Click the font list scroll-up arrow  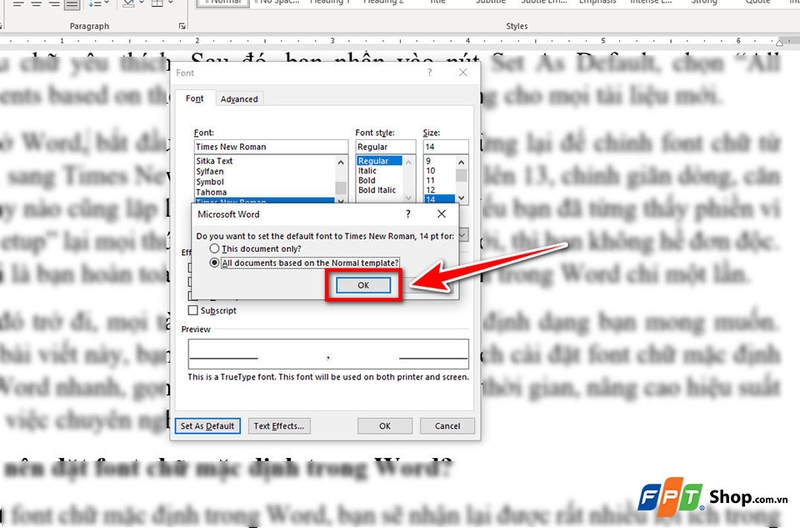[x=341, y=162]
